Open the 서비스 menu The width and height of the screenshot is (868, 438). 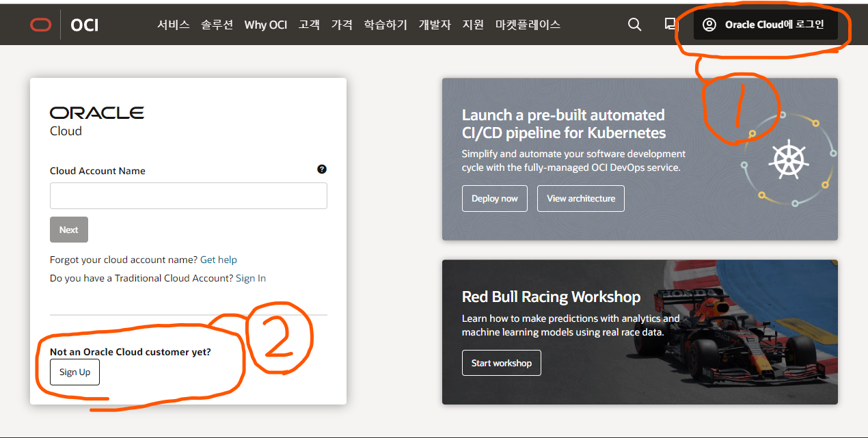pyautogui.click(x=173, y=25)
